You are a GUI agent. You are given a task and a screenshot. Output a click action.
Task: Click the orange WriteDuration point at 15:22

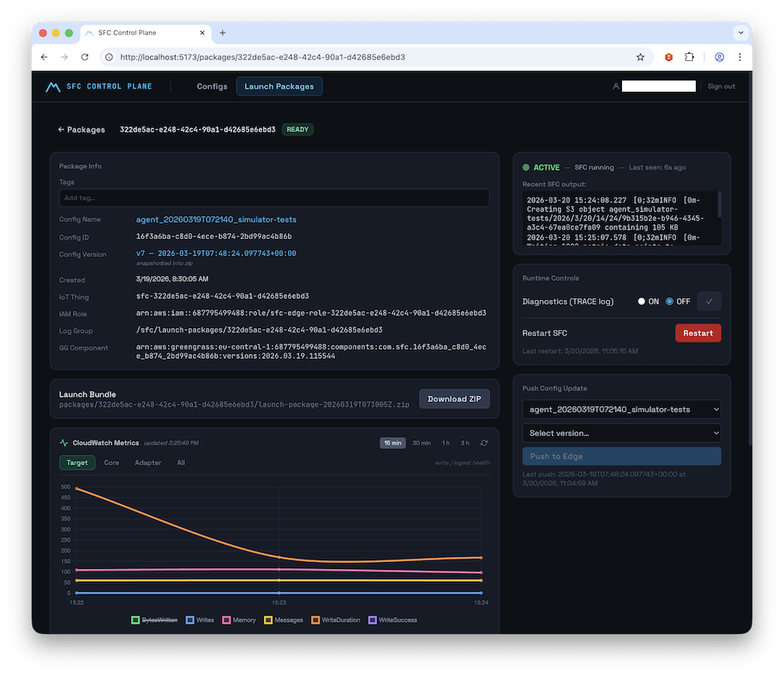[76, 488]
